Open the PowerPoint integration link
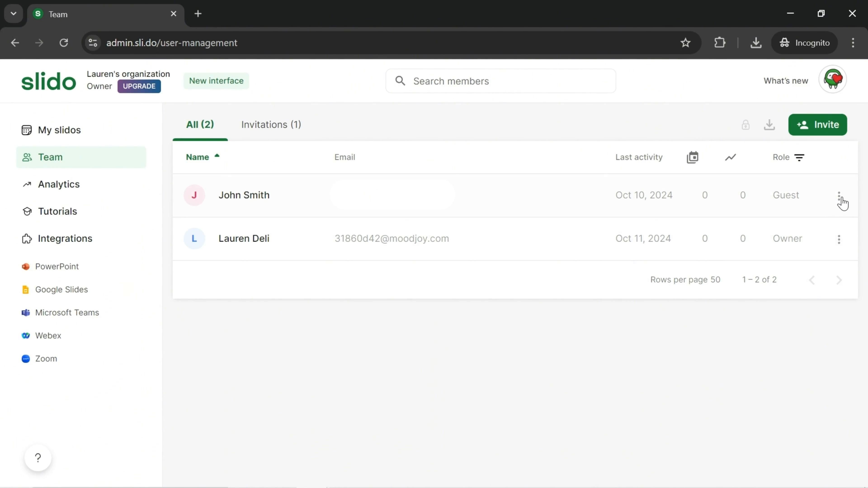868x488 pixels. (x=57, y=266)
